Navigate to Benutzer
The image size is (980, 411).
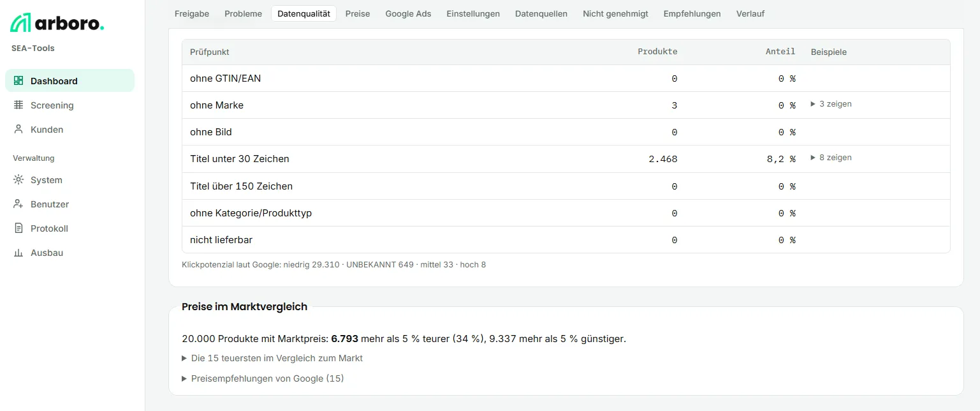tap(70, 204)
